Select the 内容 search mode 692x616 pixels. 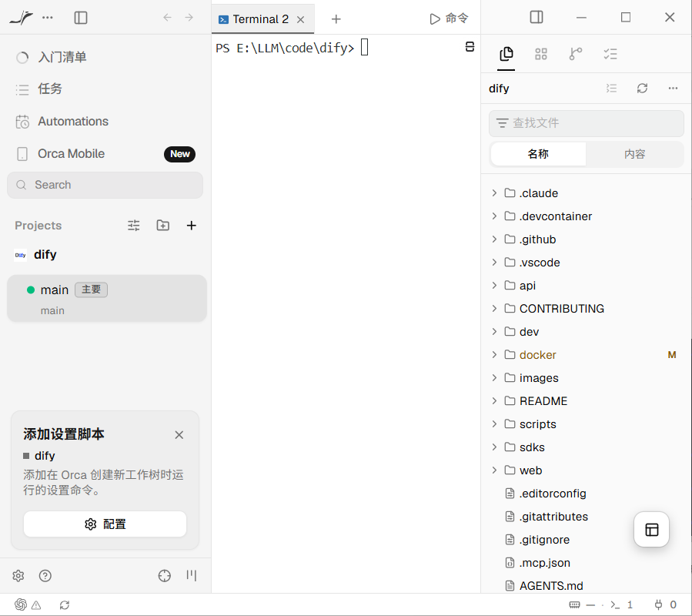(634, 154)
